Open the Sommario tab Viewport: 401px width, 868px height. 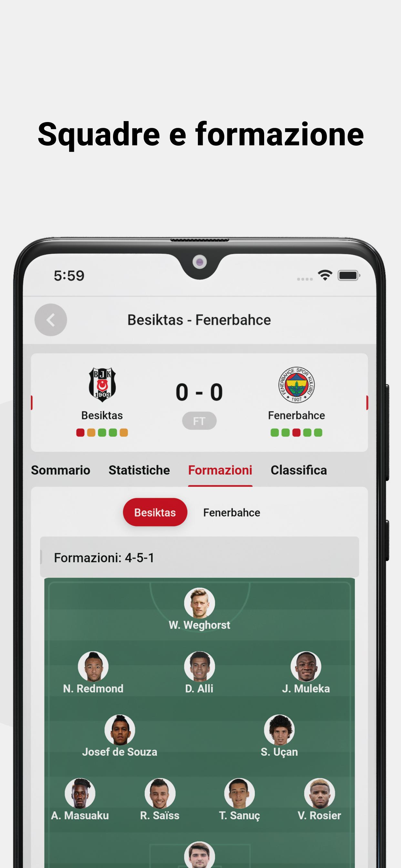(x=61, y=470)
